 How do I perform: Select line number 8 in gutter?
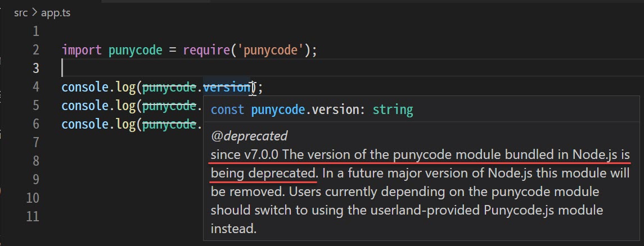[35, 161]
